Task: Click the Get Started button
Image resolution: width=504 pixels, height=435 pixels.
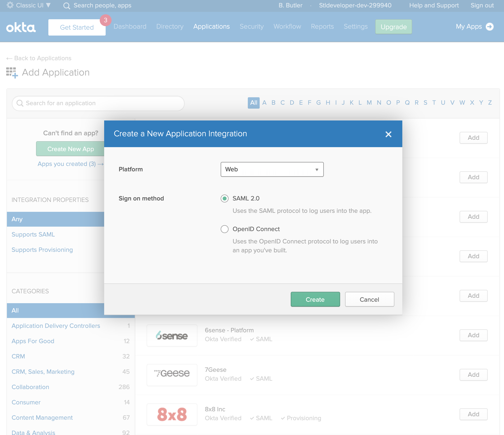Action: (x=77, y=27)
